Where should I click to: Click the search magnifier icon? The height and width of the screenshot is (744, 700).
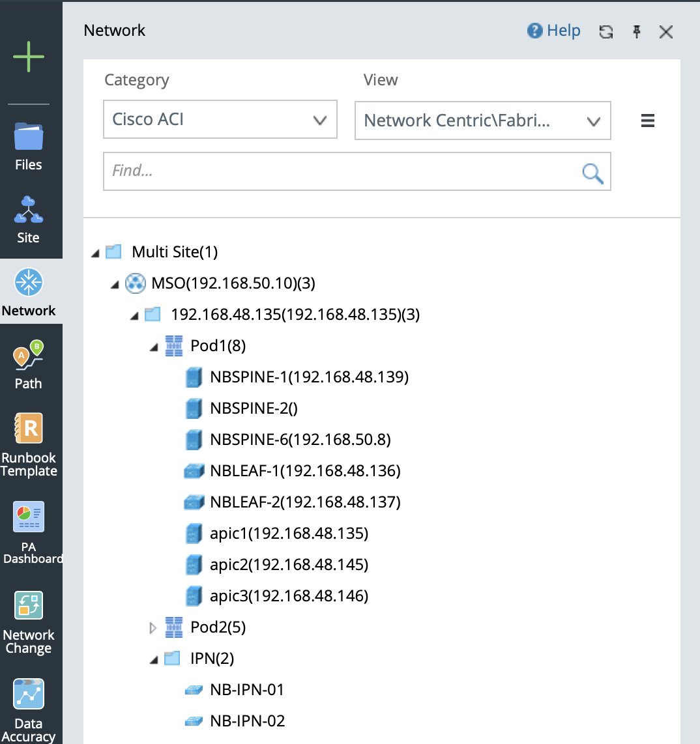pyautogui.click(x=592, y=173)
